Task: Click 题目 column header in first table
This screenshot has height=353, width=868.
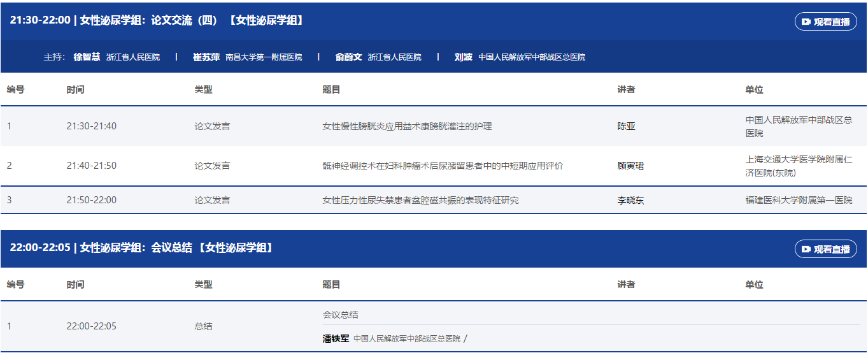Action: click(331, 90)
